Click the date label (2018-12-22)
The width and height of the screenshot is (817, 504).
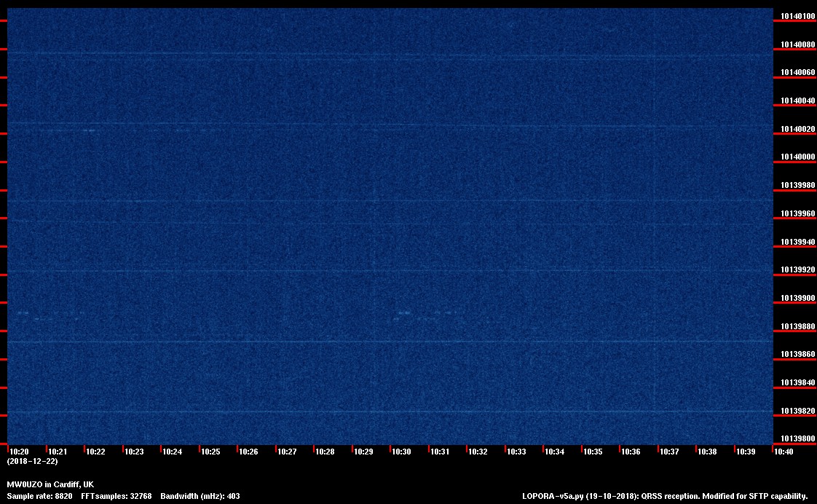pyautogui.click(x=32, y=461)
